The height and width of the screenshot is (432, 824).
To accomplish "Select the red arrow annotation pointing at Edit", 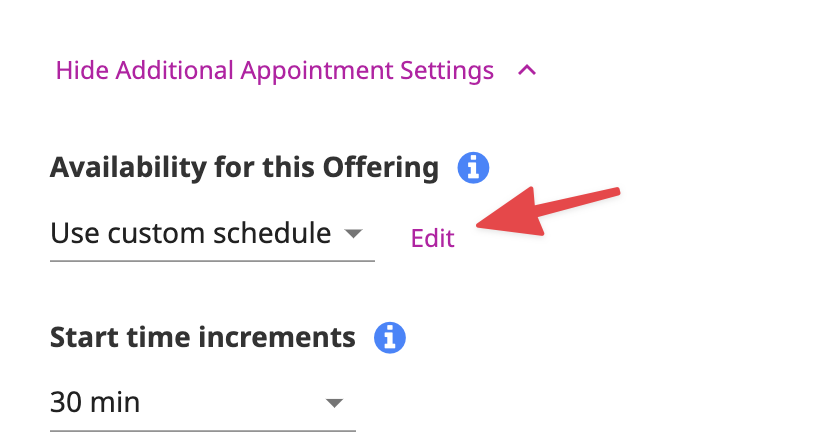I will 548,211.
